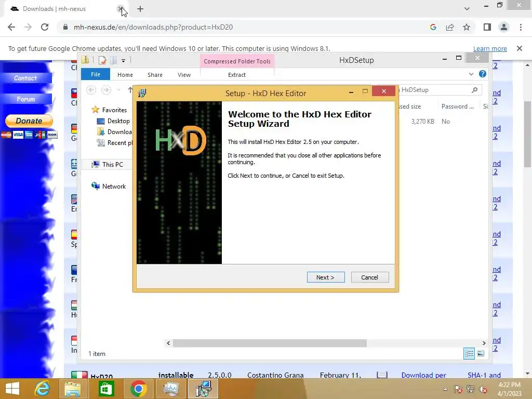The width and height of the screenshot is (532, 399).
Task: Switch explorer to Large icons view
Action: pos(481,353)
